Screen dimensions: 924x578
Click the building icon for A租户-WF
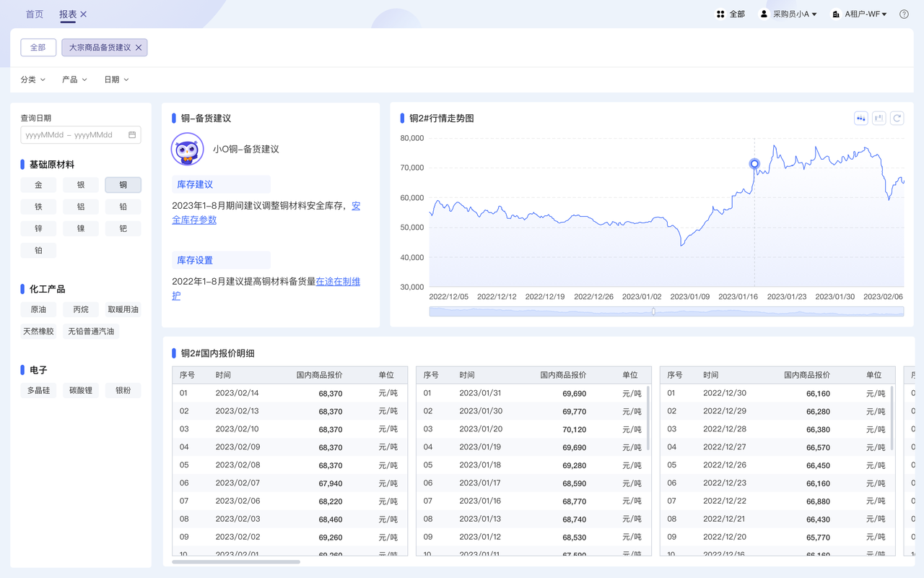(836, 14)
